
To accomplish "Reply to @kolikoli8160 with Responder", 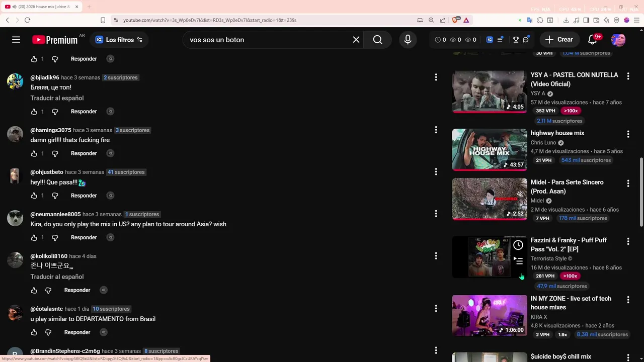I will click(x=77, y=290).
